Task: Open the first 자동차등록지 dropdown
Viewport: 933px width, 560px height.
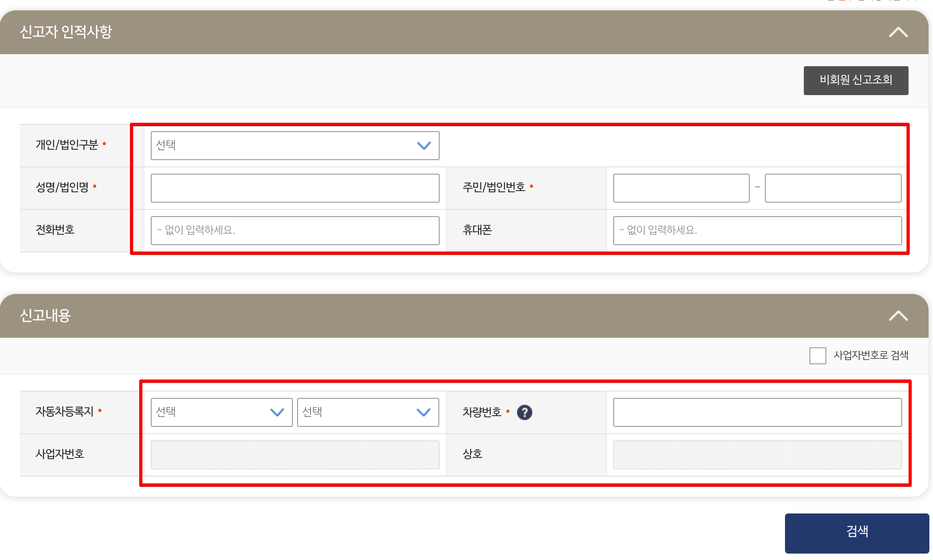Action: (221, 412)
